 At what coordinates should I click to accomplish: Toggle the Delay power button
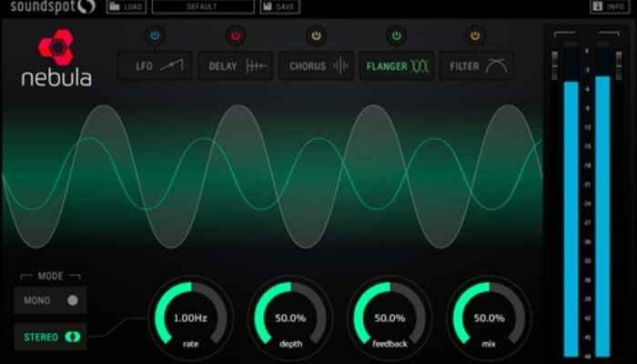click(236, 35)
